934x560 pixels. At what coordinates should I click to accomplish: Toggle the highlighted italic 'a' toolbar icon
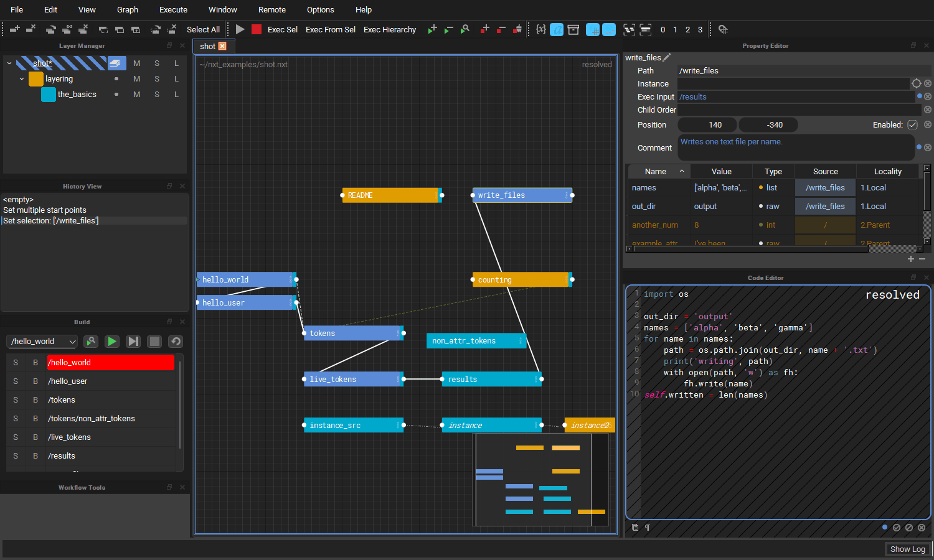(x=557, y=29)
